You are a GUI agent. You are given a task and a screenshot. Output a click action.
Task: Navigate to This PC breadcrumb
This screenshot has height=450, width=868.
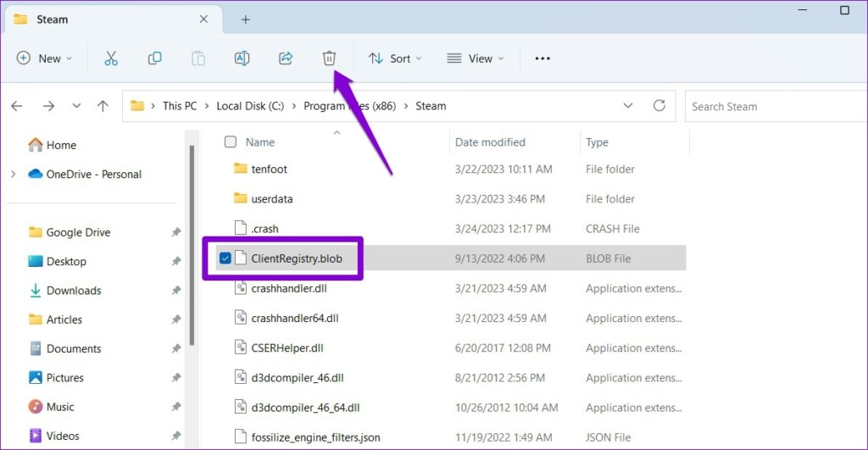click(180, 106)
